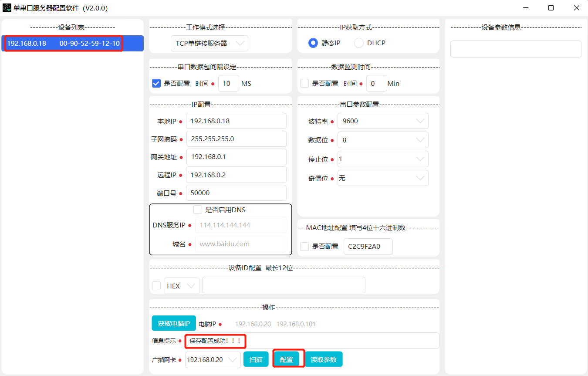Click the 获取电脑IP button
The height and width of the screenshot is (376, 588).
point(174,323)
